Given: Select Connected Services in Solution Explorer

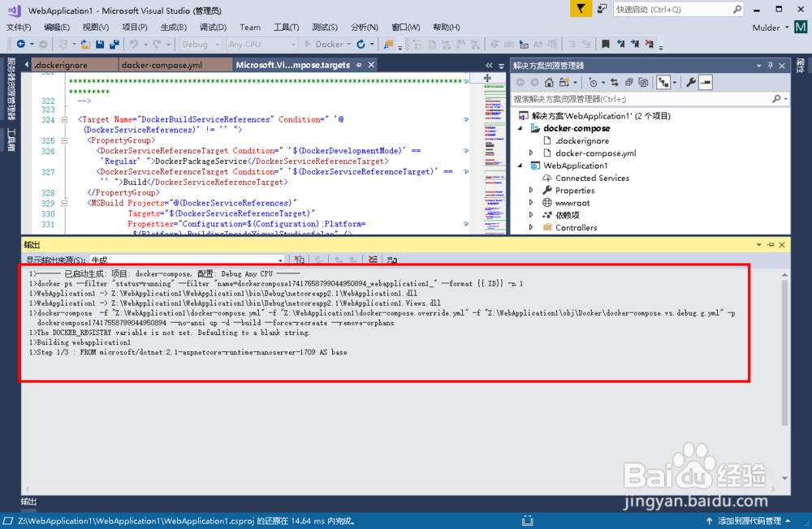Looking at the screenshot, I should pyautogui.click(x=592, y=178).
